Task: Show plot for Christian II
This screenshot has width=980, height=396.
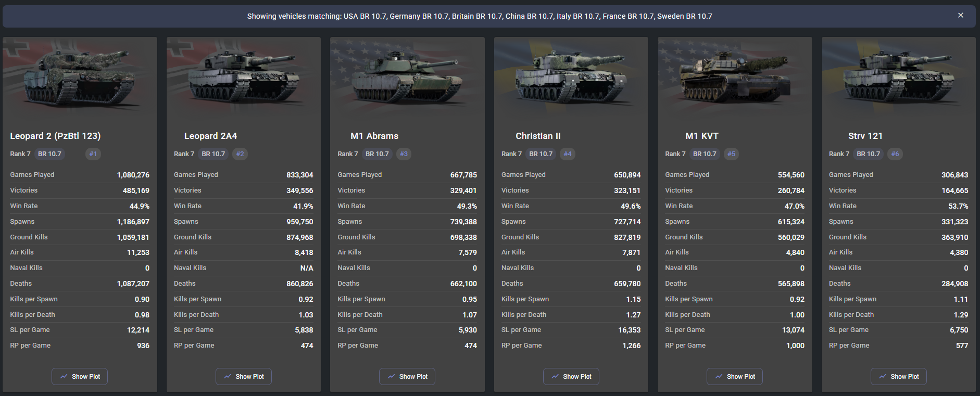Action: point(571,376)
